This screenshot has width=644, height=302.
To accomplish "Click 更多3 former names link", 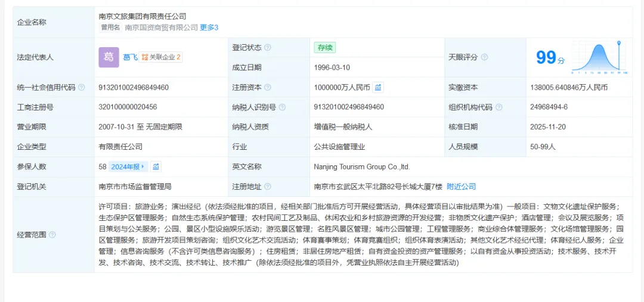I will (209, 27).
